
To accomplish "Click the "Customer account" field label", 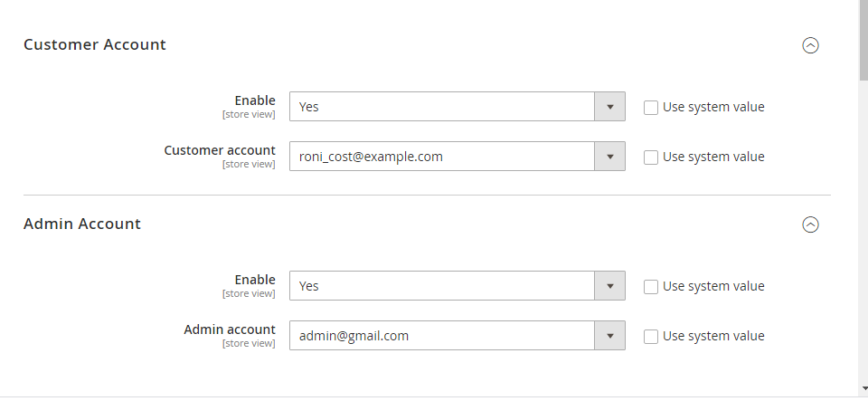I will pyautogui.click(x=220, y=150).
